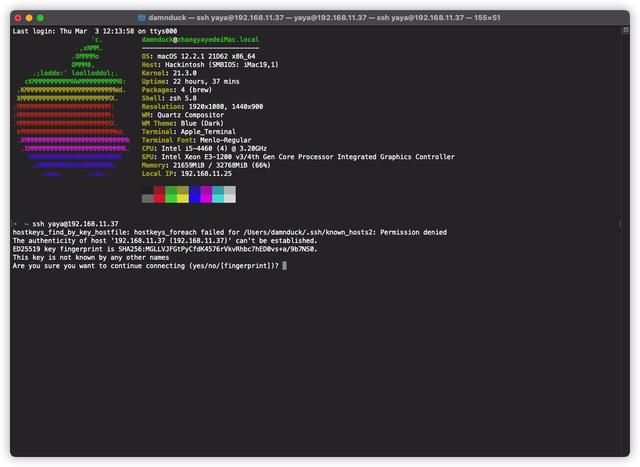Click the 'This key is not known by any other names' line

[91, 258]
